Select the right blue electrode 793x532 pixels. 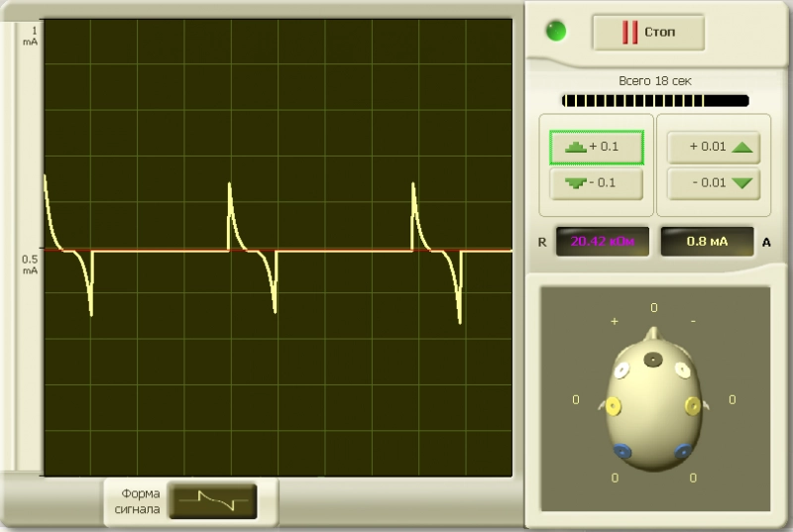click(x=683, y=452)
